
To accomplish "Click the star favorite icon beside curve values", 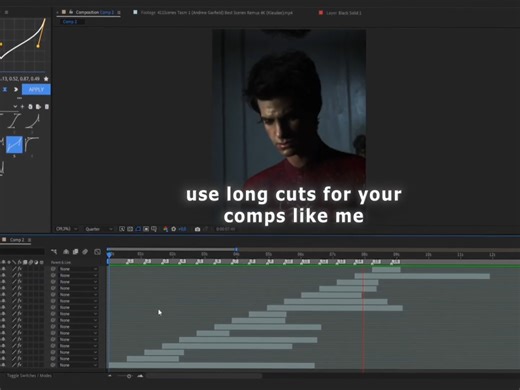I will [46, 79].
